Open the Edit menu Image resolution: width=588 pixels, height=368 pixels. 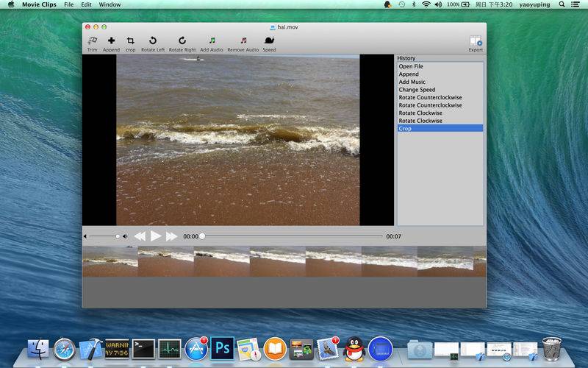(x=87, y=4)
